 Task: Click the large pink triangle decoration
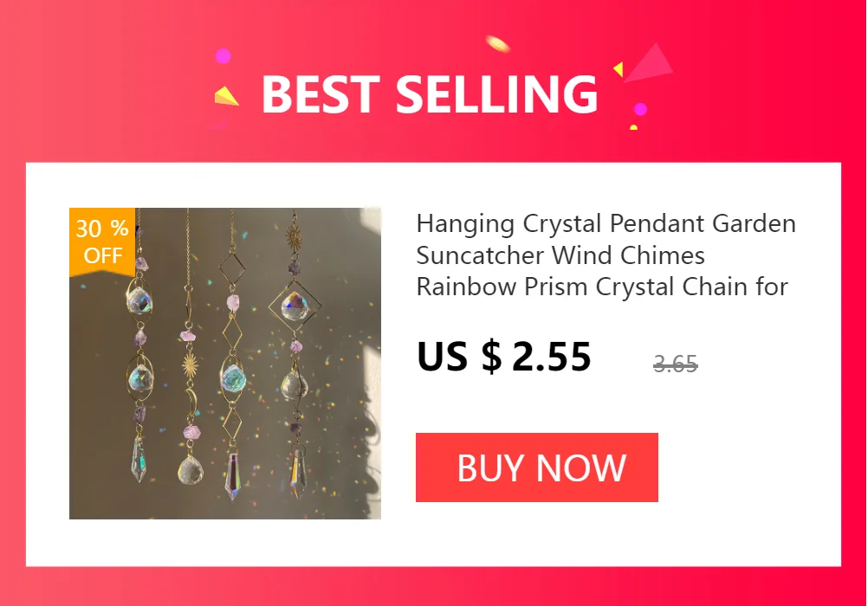[651, 64]
